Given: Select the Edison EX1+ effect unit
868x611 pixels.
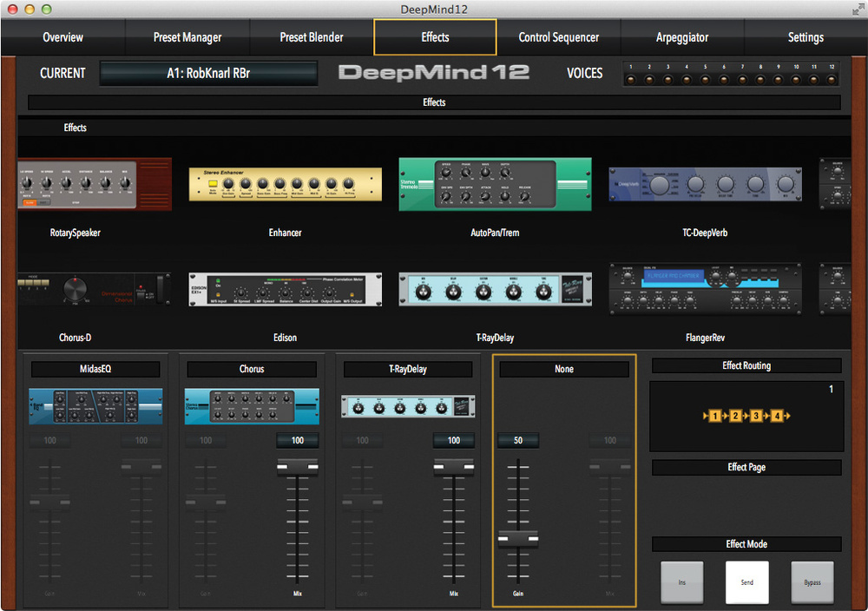Looking at the screenshot, I should (285, 289).
